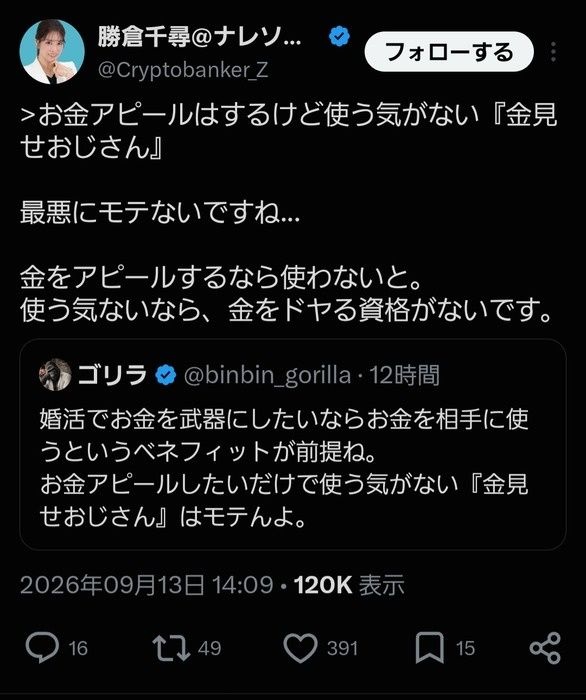Click the 120K 表示 view count
Screen dimensions: 586x700
click(349, 584)
